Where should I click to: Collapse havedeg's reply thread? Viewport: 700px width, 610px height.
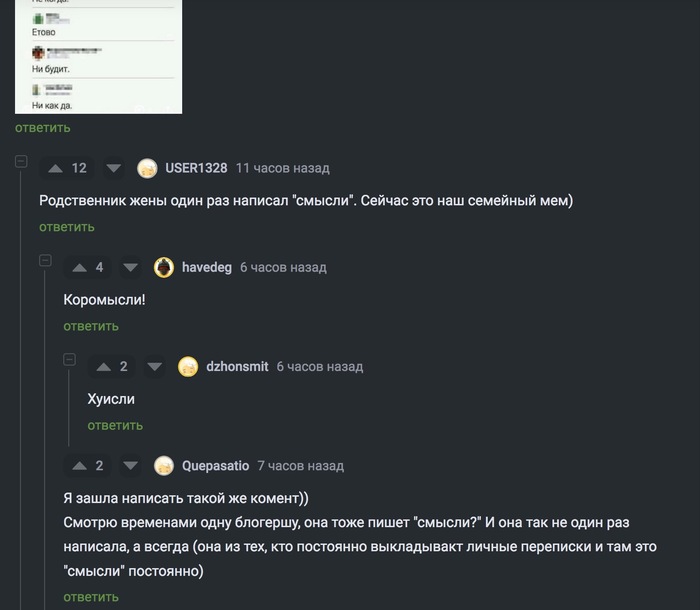point(44,261)
